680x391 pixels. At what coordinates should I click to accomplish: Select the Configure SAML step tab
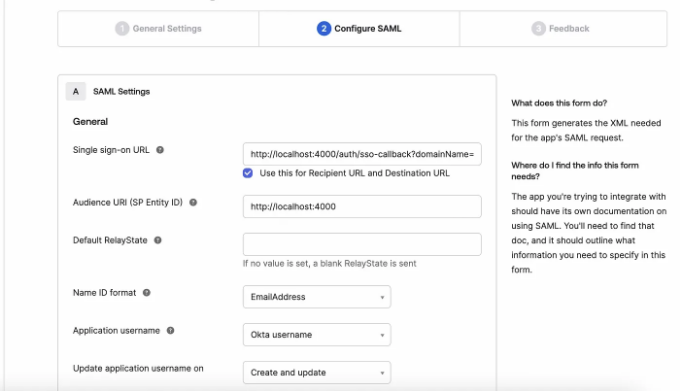tap(359, 29)
